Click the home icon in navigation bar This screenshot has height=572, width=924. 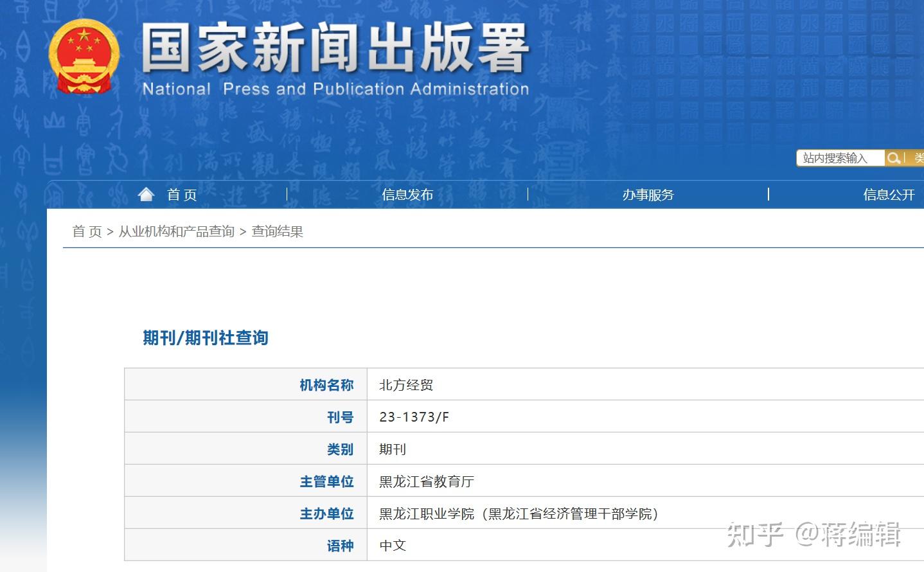coord(147,194)
